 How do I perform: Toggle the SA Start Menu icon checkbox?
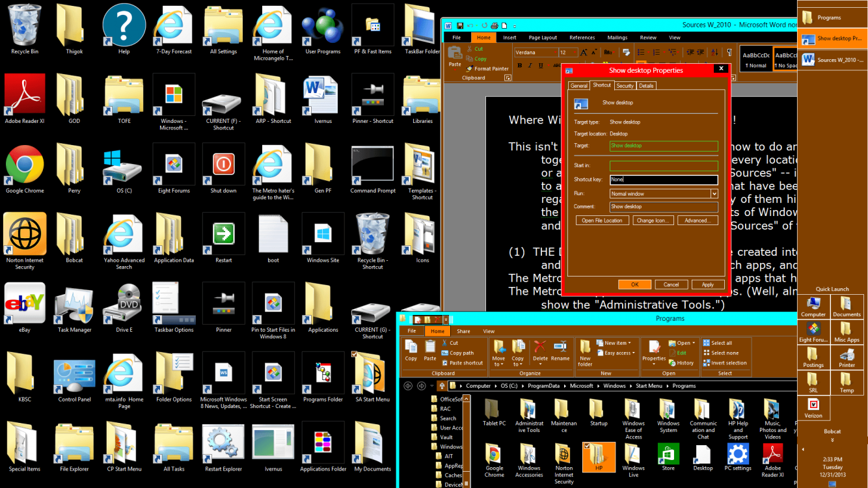tap(354, 355)
